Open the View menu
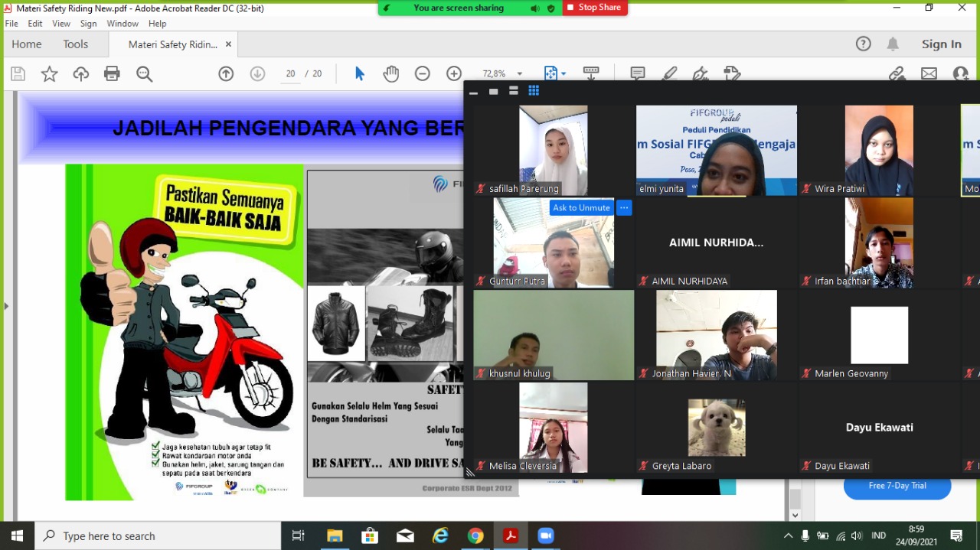Screen dimensions: 980x550 click(x=61, y=24)
